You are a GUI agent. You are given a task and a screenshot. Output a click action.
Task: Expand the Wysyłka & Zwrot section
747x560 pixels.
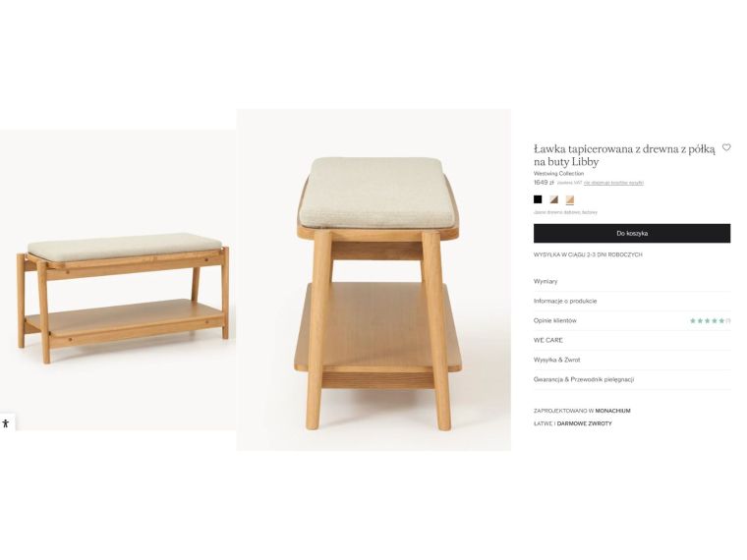632,360
